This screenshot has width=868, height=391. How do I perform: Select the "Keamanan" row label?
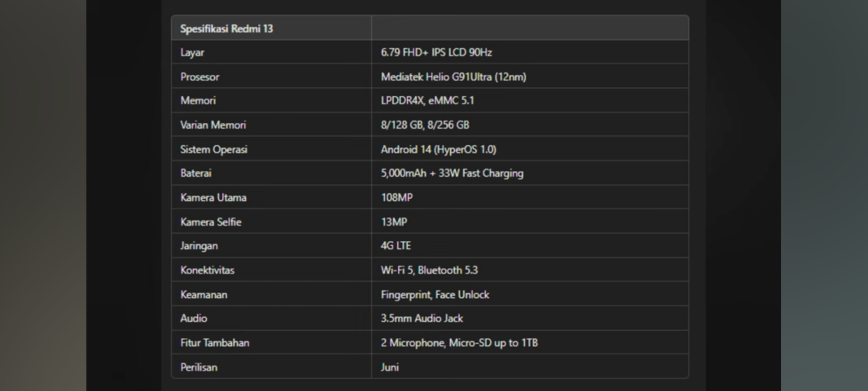click(204, 295)
